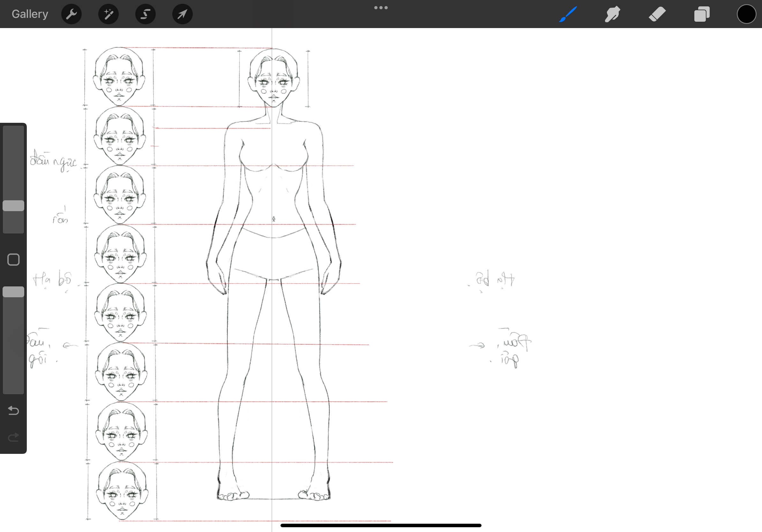The image size is (762, 532).
Task: Open the active color picker
Action: 746,14
